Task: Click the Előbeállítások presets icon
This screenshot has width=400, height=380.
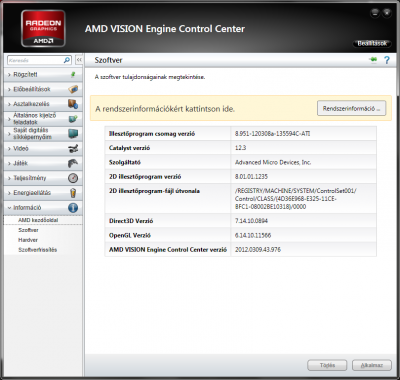Action: click(73, 89)
